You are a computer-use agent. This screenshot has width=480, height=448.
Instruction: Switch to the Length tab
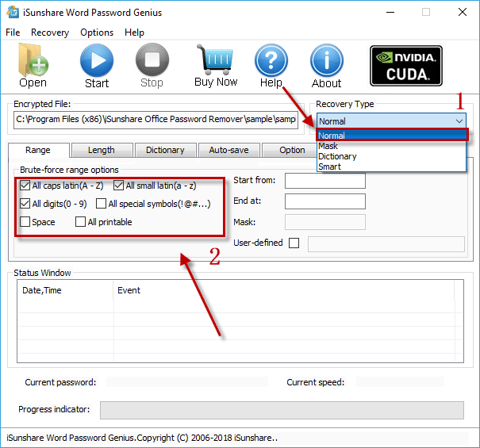pyautogui.click(x=102, y=150)
